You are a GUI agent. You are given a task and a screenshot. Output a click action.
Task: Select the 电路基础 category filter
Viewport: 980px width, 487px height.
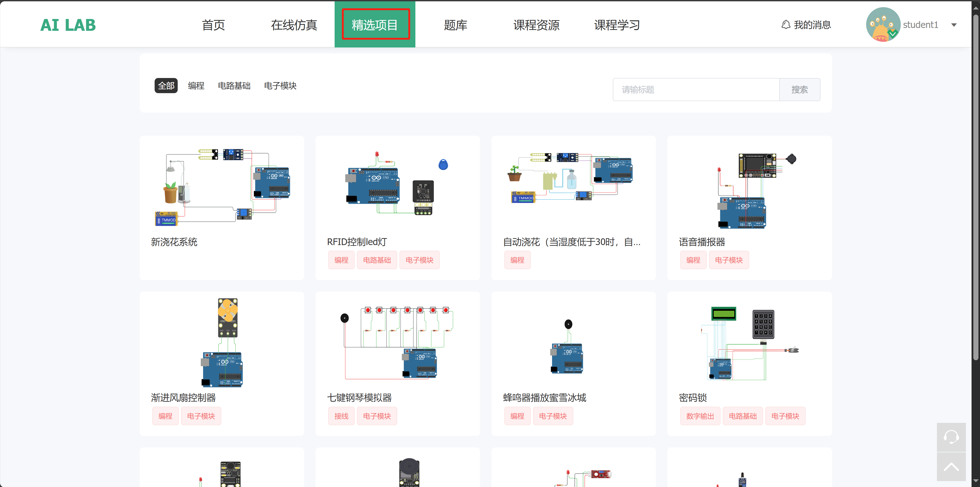click(x=234, y=86)
